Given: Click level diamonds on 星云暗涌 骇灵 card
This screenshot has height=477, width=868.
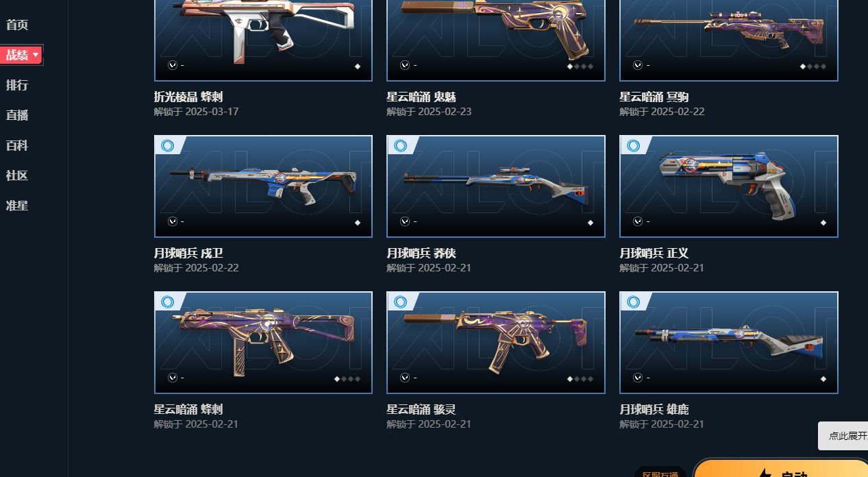Looking at the screenshot, I should click(580, 379).
